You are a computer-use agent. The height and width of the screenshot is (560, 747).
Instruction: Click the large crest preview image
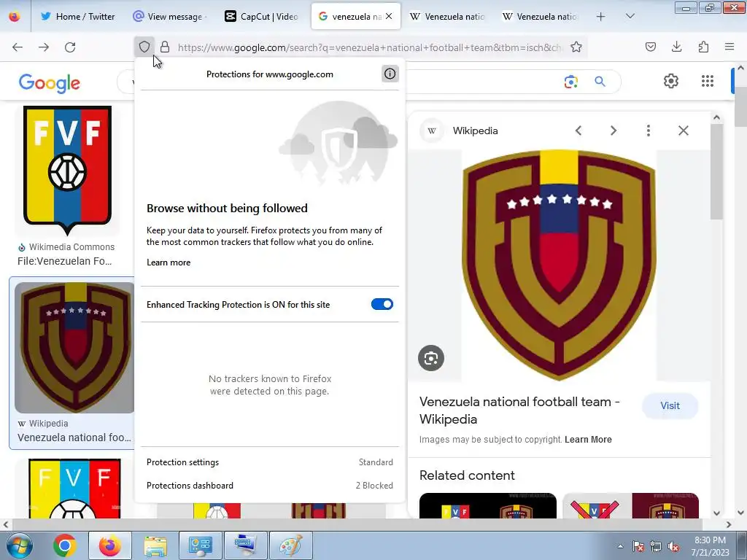coord(559,265)
